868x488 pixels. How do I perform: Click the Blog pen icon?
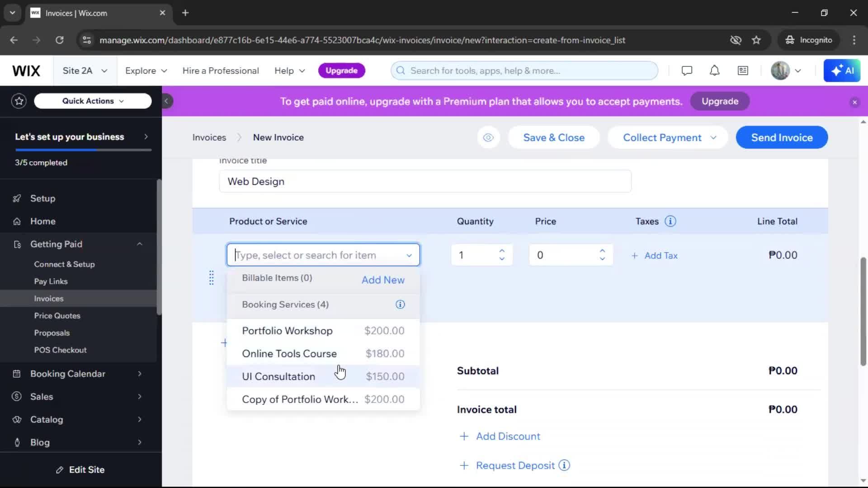[17, 442]
